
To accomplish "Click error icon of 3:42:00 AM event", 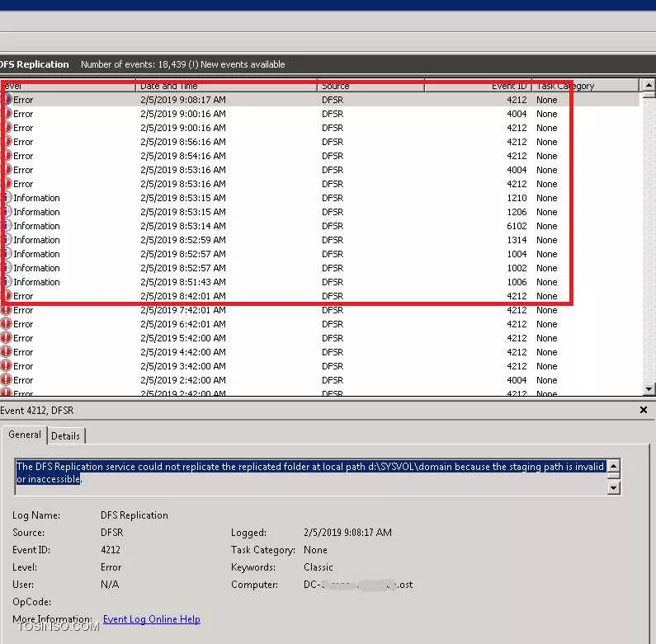I will 6,366.
